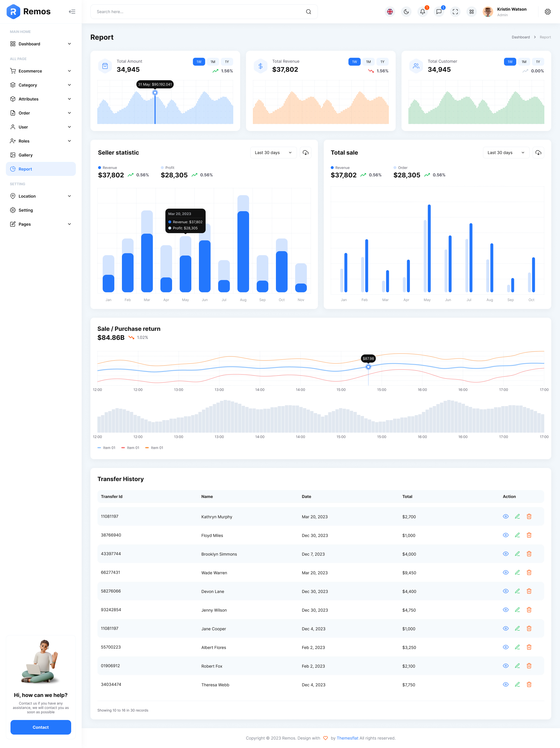Switch Total Revenue chart to 1M
This screenshot has width=560, height=748.
point(368,62)
